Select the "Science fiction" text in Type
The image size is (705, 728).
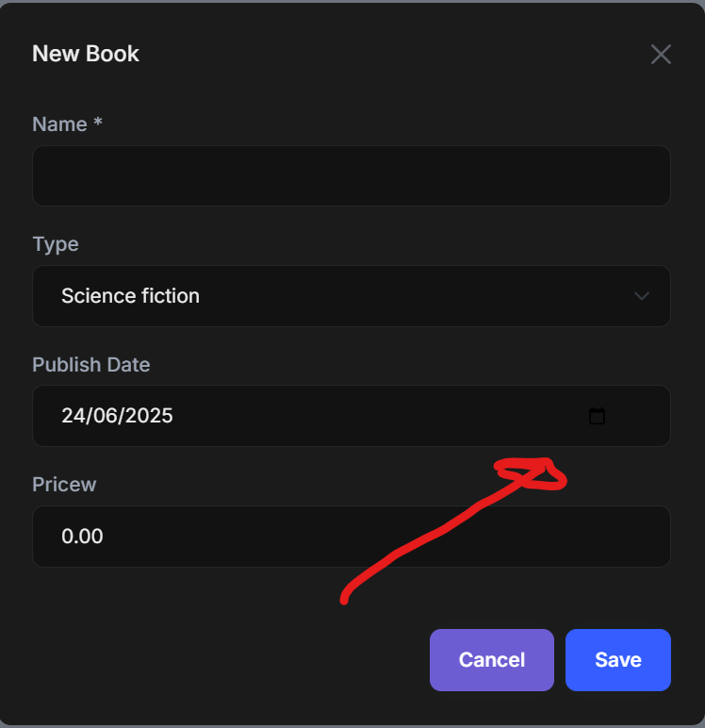130,296
